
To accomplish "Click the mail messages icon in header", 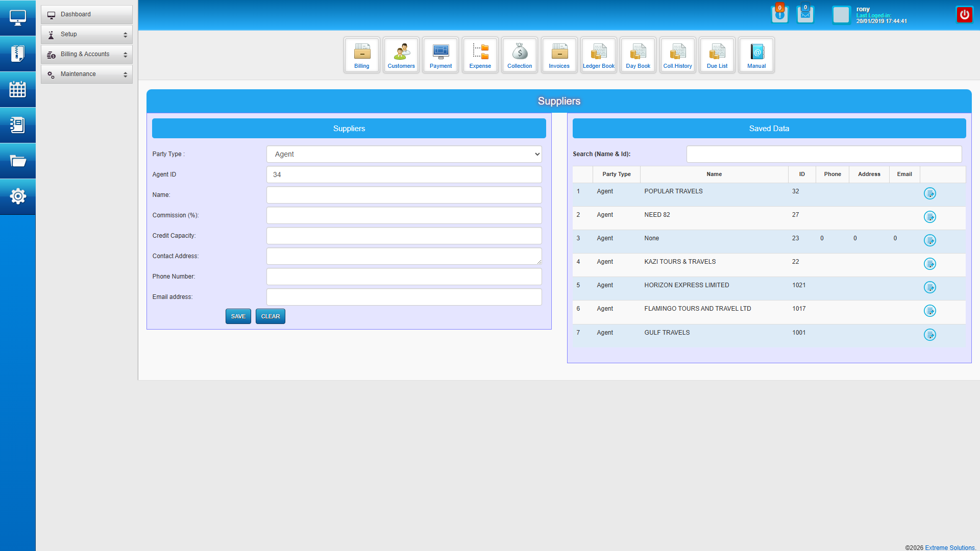I will (805, 15).
